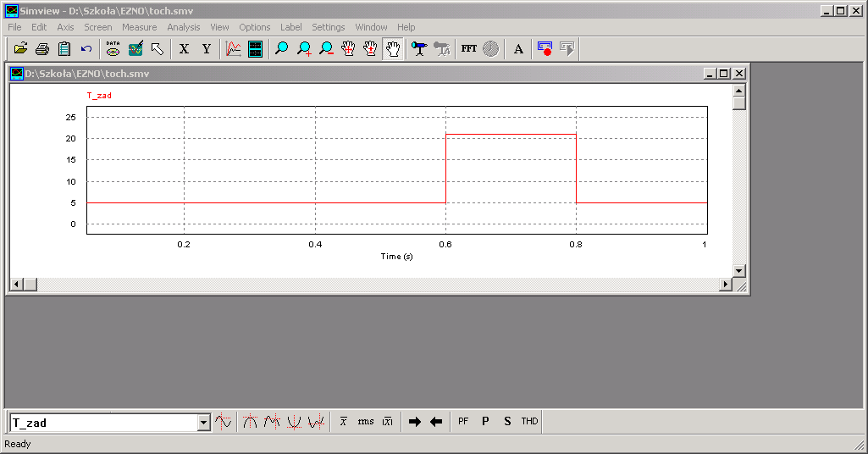
Task: Jump to next data point arrow
Action: 414,421
